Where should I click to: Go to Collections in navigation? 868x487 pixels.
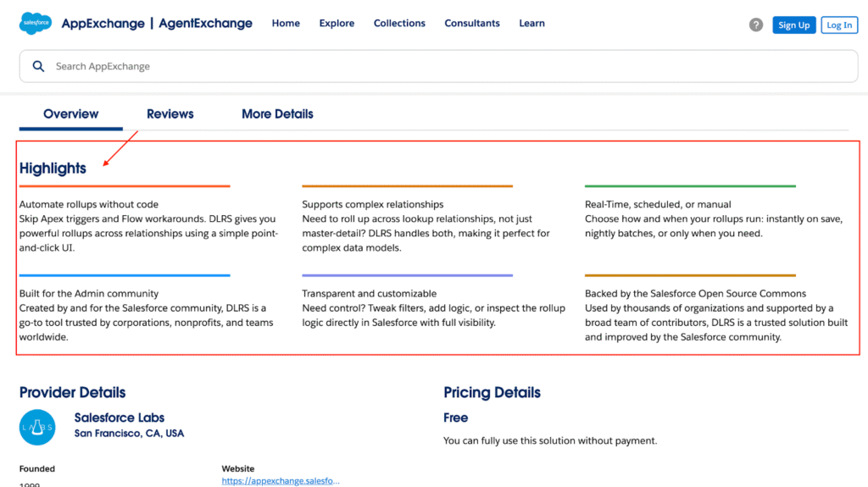(399, 23)
